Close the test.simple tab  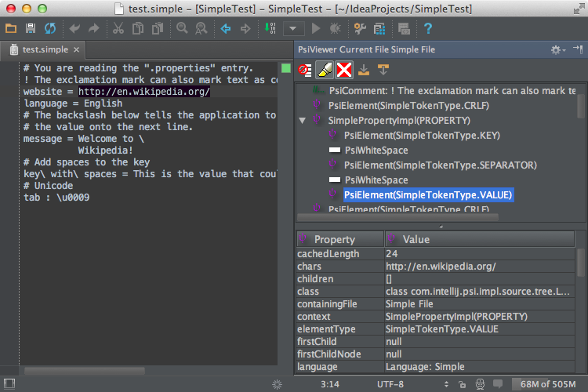[76, 49]
